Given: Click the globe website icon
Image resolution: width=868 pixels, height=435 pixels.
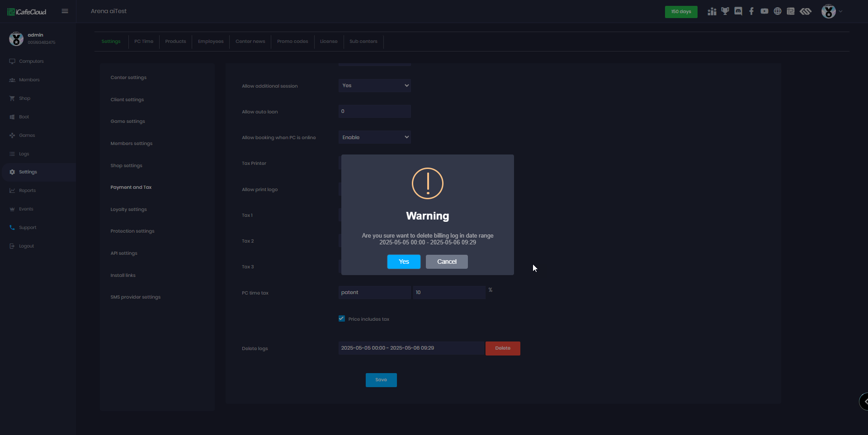Looking at the screenshot, I should (778, 11).
